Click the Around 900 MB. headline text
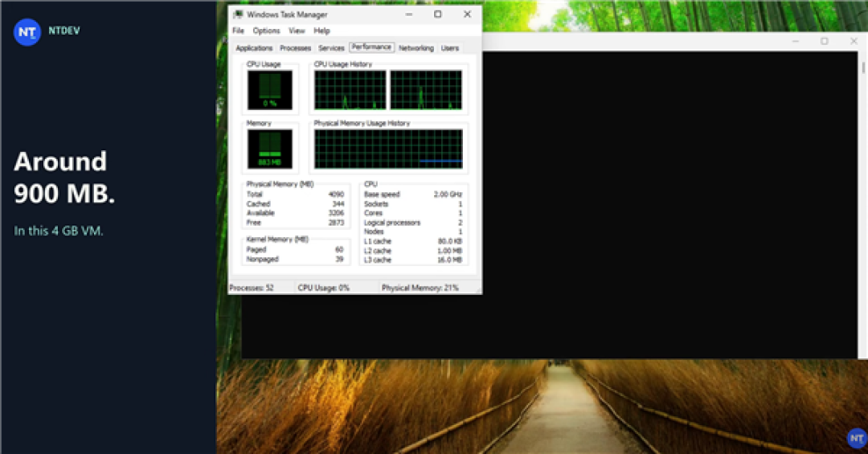 64,177
